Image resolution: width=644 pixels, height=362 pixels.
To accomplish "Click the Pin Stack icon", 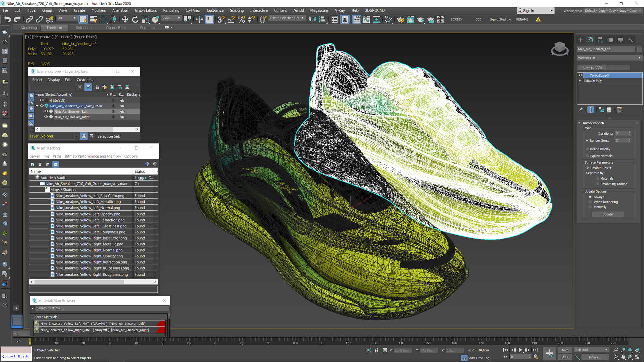I will tap(581, 110).
